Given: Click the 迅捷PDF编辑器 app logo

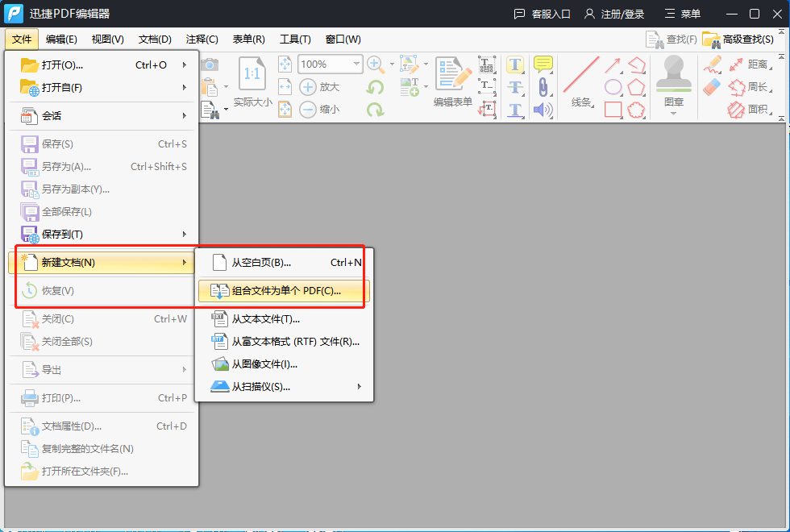Looking at the screenshot, I should (x=14, y=14).
